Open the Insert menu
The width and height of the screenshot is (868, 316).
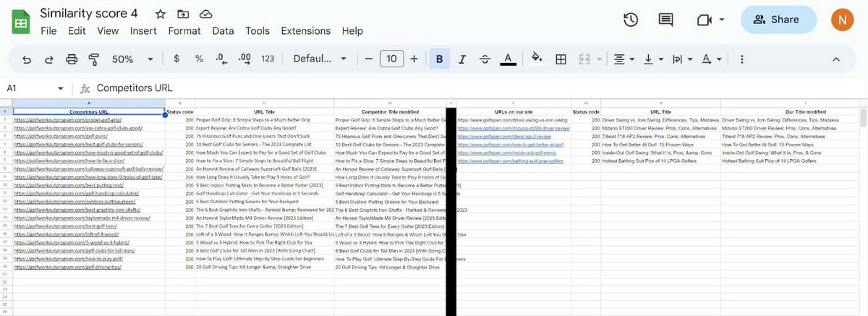click(143, 31)
